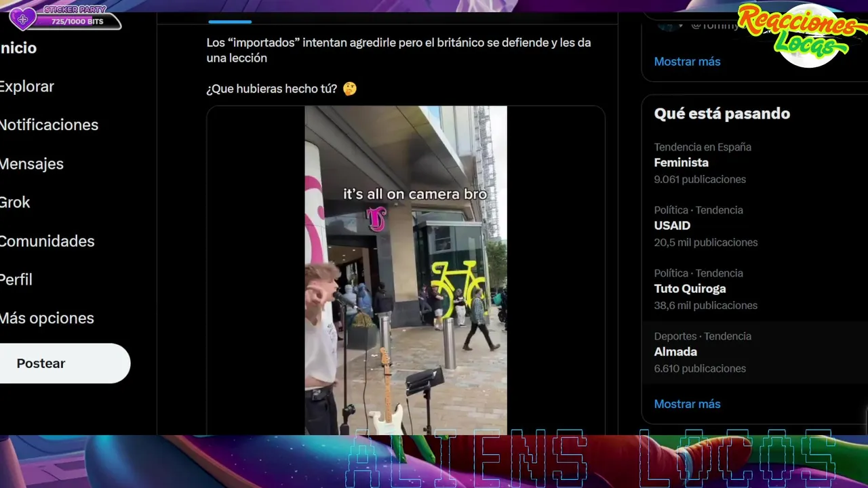Open Mensajes in the sidebar
This screenshot has height=488, width=868.
pos(32,163)
